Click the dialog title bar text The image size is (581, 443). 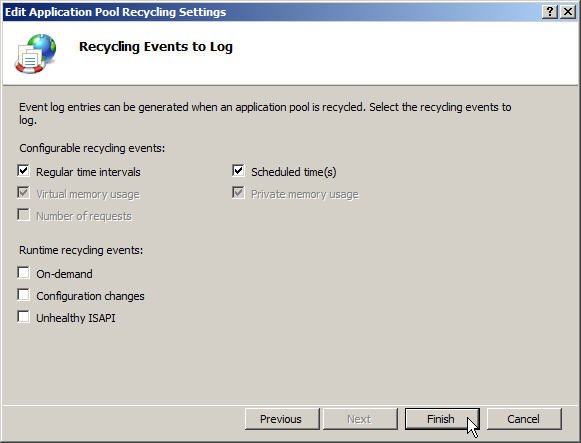[115, 12]
